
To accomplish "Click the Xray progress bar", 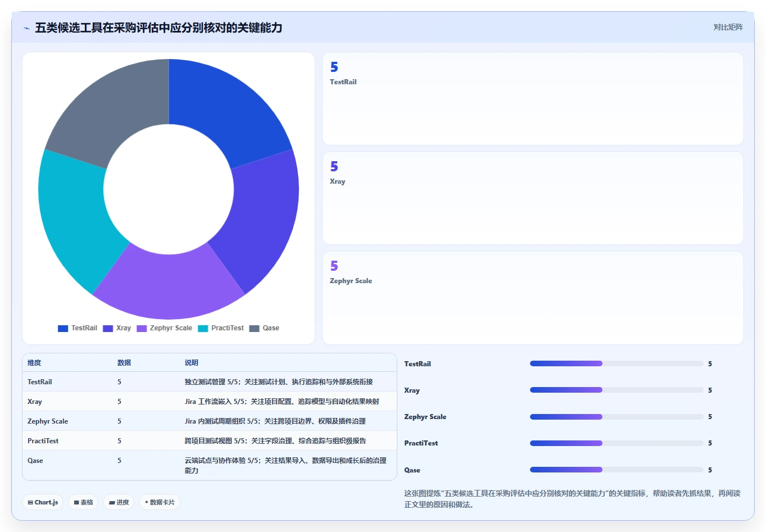I will (617, 390).
